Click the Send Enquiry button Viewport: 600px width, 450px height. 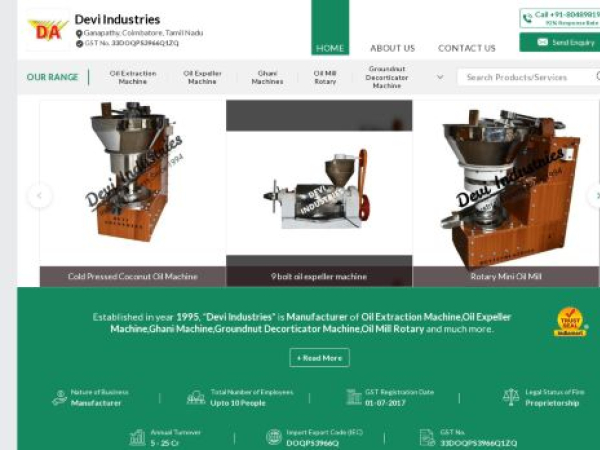click(x=559, y=42)
